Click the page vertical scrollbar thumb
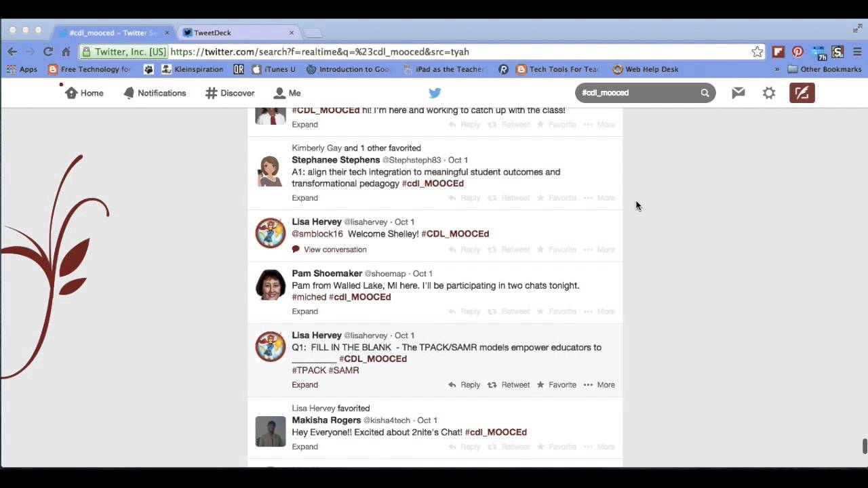 tap(864, 447)
